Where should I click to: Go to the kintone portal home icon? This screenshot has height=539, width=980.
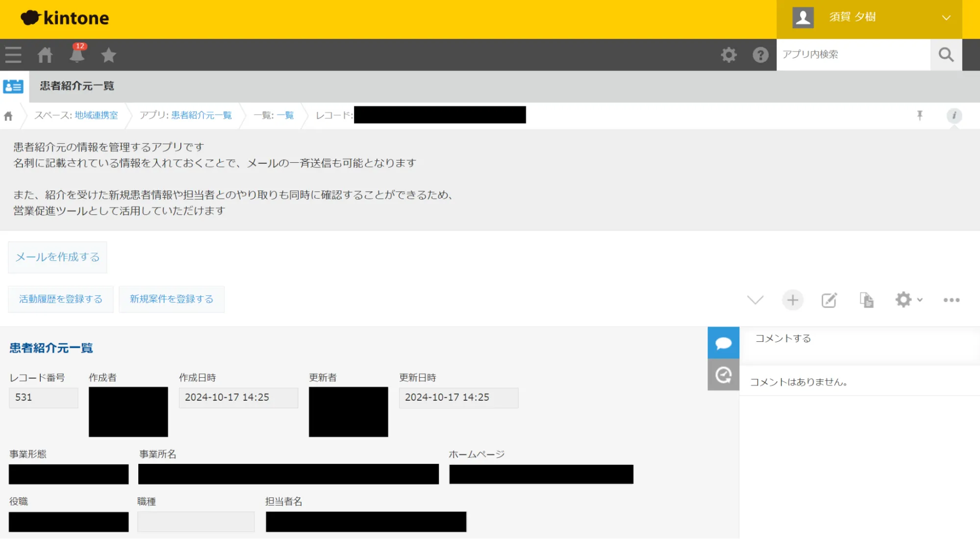(45, 55)
